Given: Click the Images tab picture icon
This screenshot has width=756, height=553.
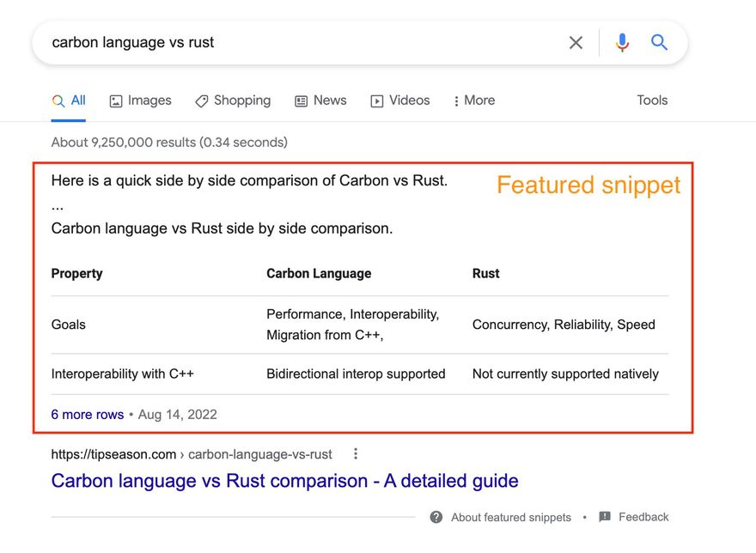Looking at the screenshot, I should (116, 101).
